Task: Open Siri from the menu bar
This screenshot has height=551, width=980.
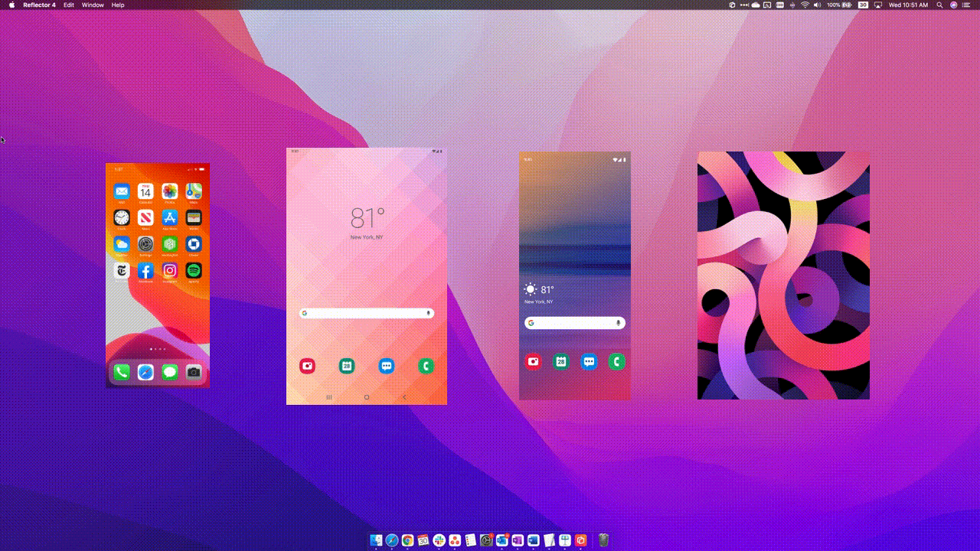Action: click(x=953, y=5)
